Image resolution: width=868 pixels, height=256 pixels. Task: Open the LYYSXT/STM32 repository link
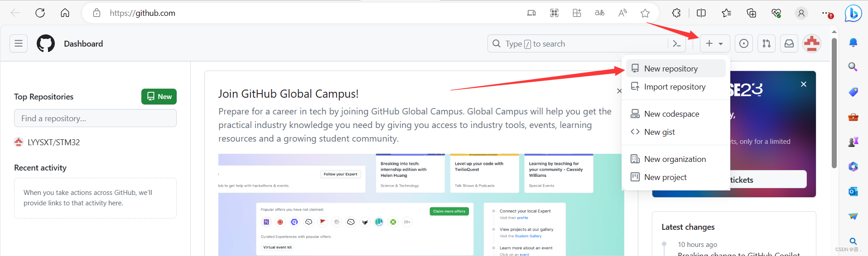click(x=53, y=142)
